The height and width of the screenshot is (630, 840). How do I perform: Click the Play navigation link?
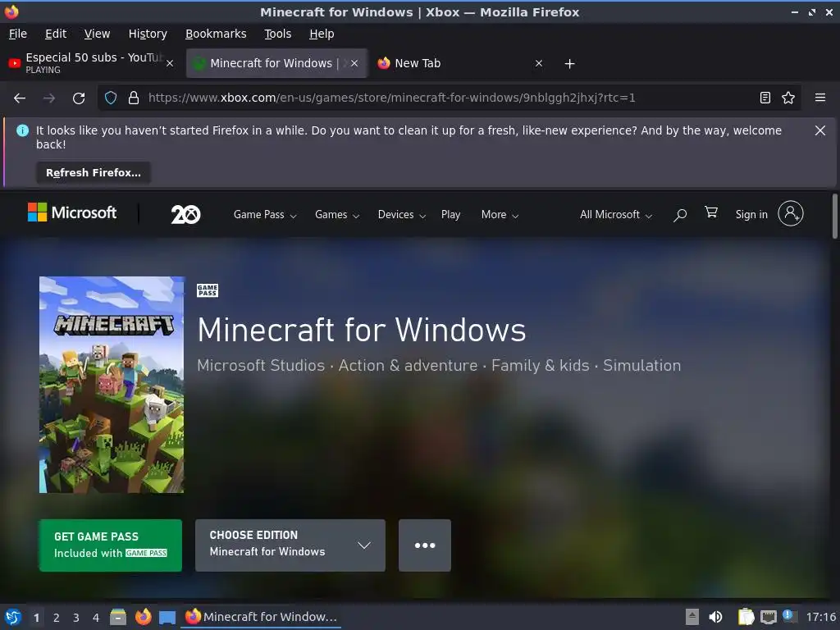(450, 215)
